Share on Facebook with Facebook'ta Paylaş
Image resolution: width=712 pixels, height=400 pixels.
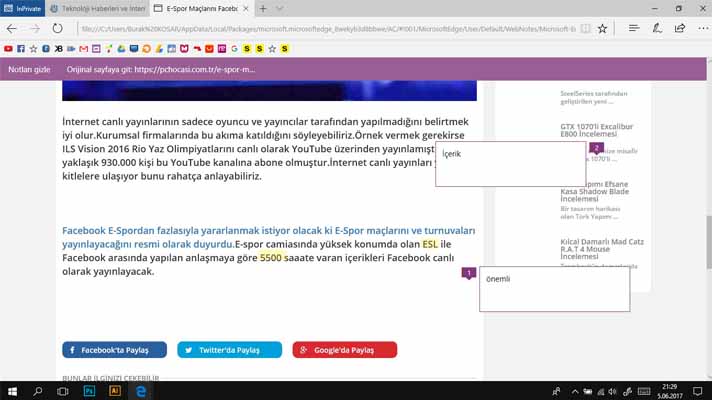tap(114, 350)
